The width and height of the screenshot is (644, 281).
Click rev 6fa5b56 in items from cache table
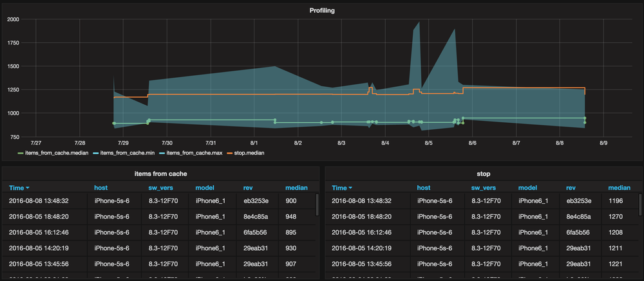256,232
